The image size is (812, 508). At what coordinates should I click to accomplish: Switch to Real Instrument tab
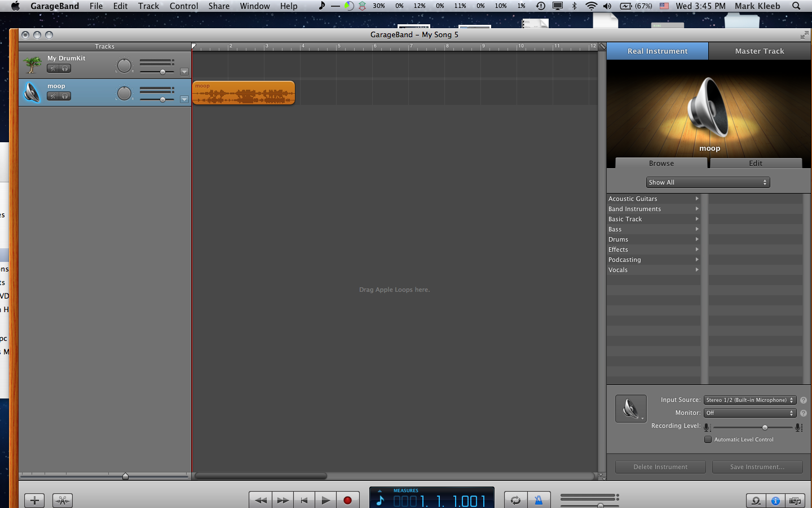click(657, 51)
